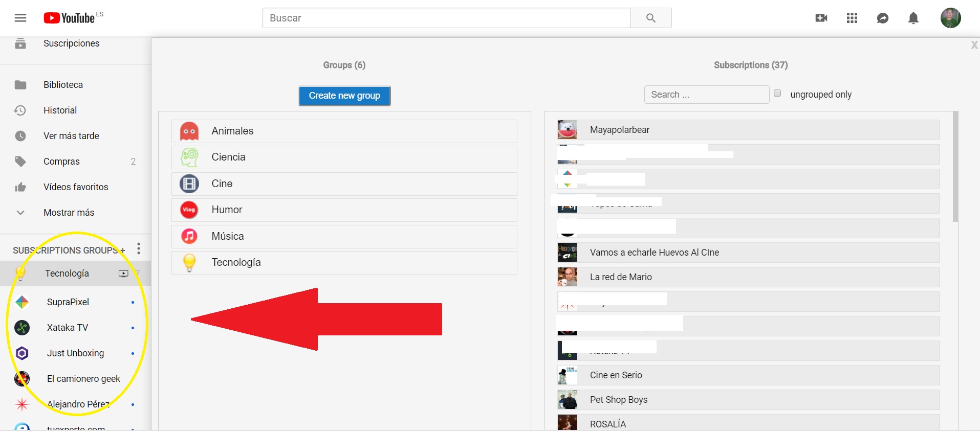Click the plus beside Subscriptions Groups
The image size is (980, 433).
coord(122,250)
